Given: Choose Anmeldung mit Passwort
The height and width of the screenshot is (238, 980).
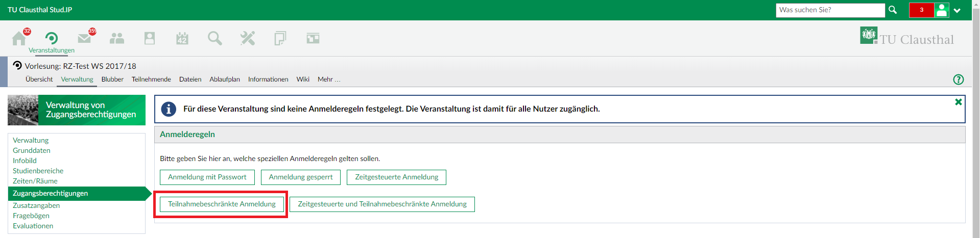Looking at the screenshot, I should click(x=207, y=177).
